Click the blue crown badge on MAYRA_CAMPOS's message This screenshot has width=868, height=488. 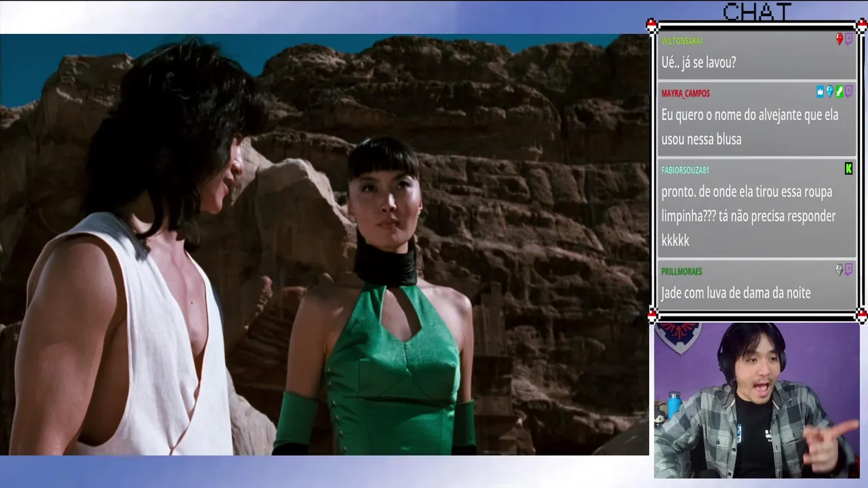(820, 91)
